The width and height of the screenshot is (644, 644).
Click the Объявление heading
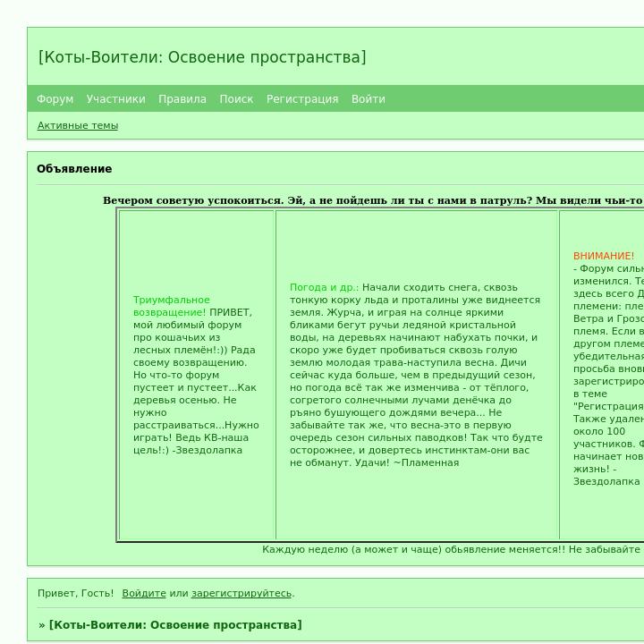(x=74, y=169)
